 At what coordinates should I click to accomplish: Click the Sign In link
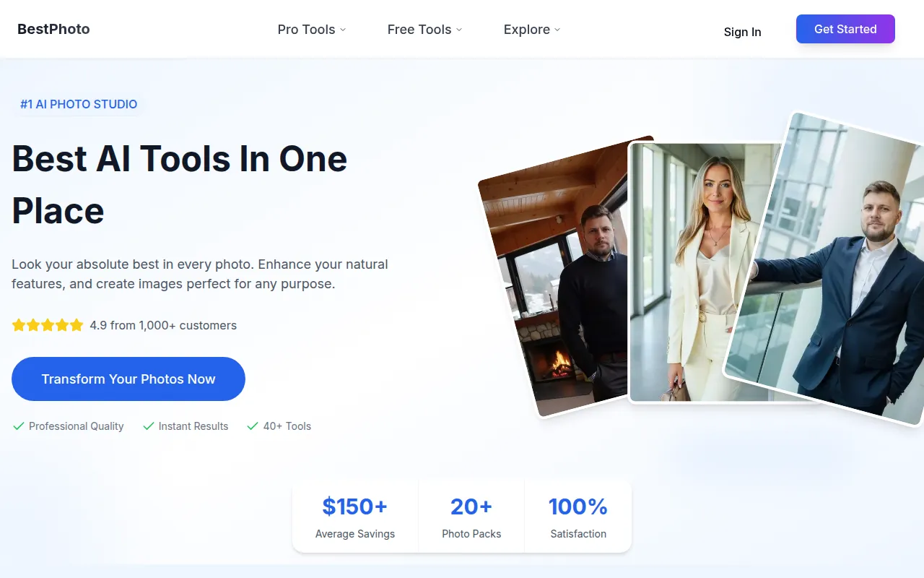click(742, 32)
